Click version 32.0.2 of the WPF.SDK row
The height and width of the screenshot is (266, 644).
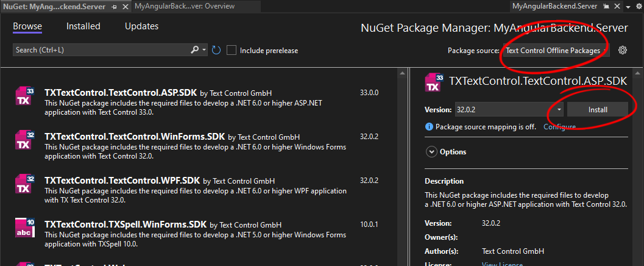point(369,181)
